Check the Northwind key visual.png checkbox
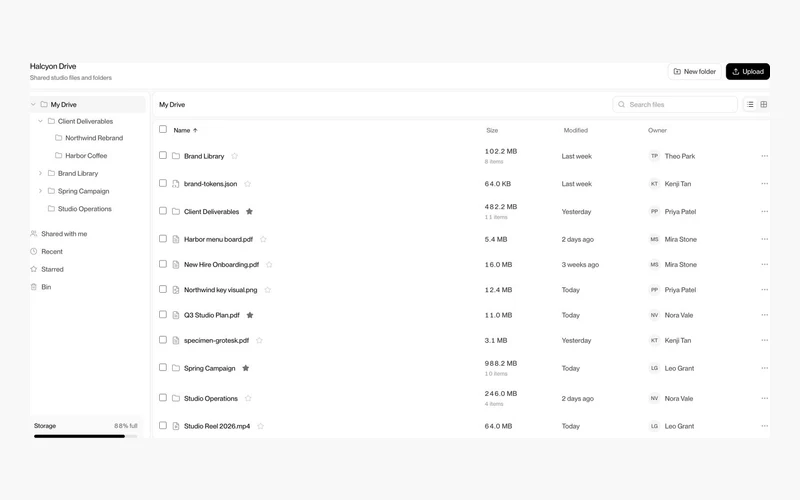Screen dimensions: 800x500 coord(163,289)
